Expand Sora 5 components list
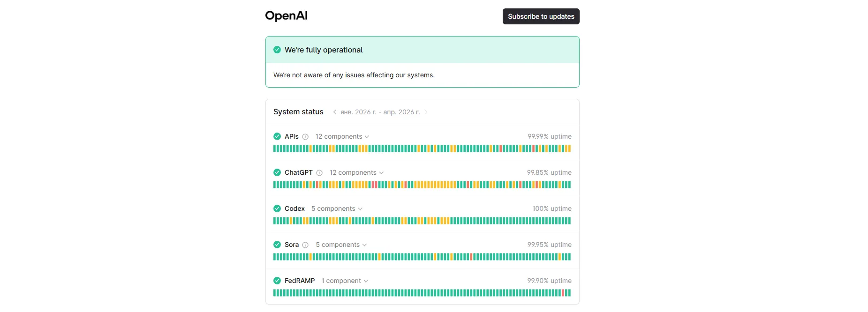 click(x=341, y=245)
